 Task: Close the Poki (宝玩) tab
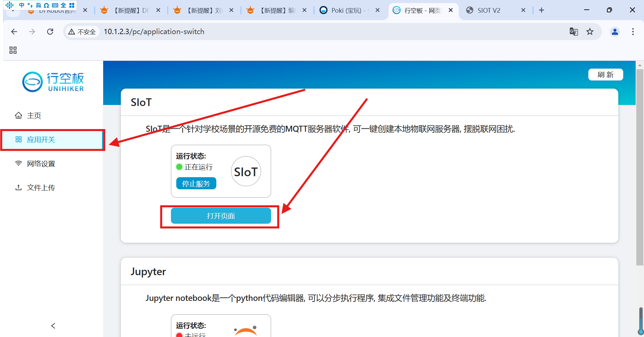(x=378, y=10)
